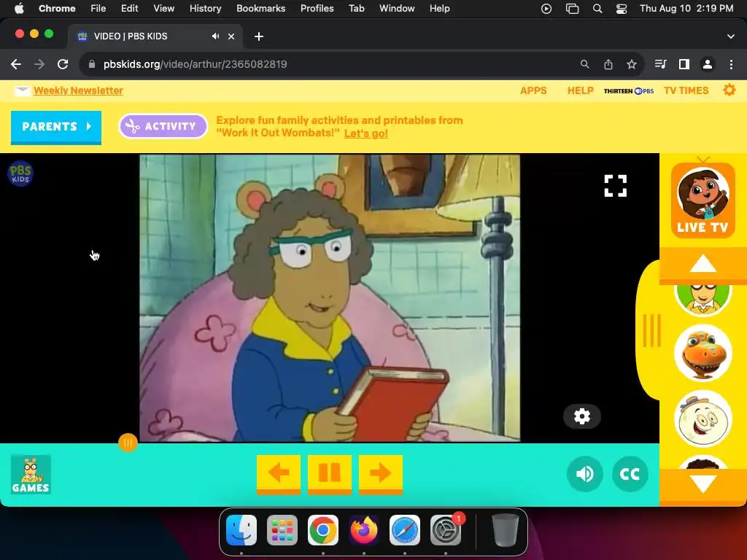Open the APPS page
747x560 pixels.
533,90
